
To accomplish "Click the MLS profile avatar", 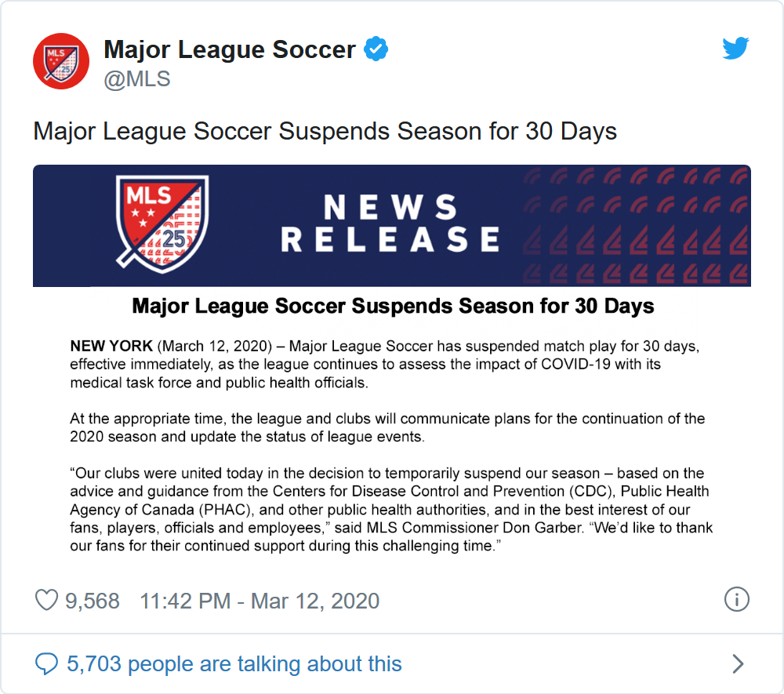I will [60, 61].
